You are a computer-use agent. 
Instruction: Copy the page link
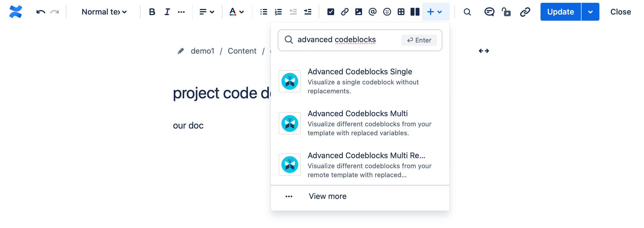(525, 12)
